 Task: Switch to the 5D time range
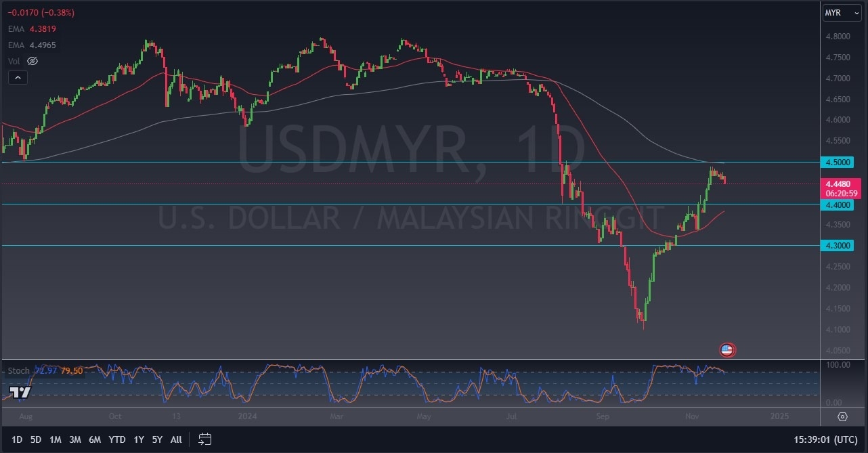click(x=36, y=439)
